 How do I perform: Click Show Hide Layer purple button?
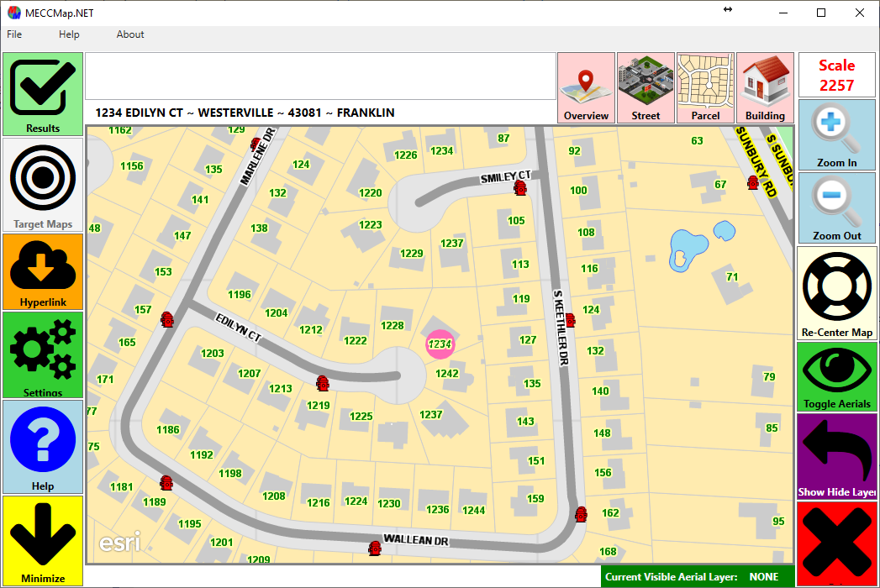pos(836,456)
